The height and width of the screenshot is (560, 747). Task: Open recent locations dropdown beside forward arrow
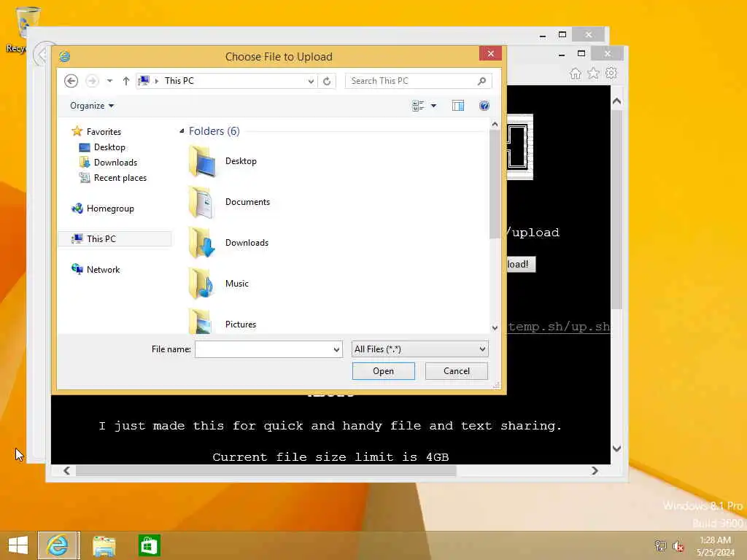tap(109, 81)
